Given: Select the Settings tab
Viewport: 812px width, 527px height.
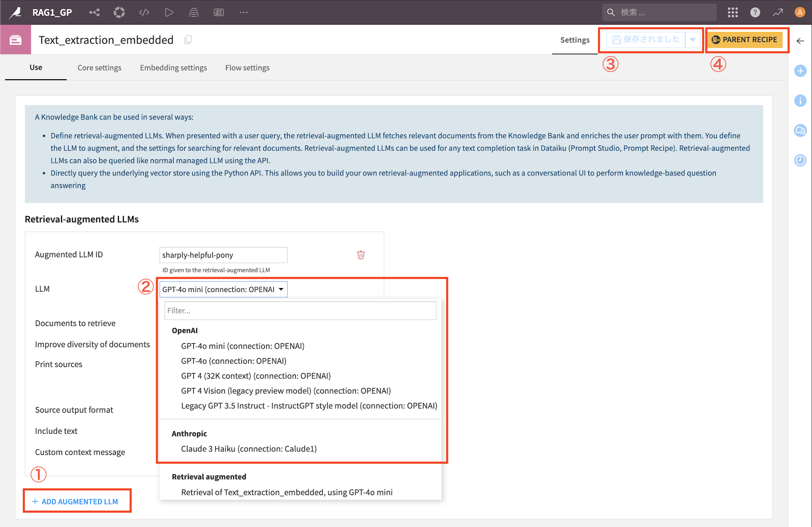Looking at the screenshot, I should click(x=575, y=40).
